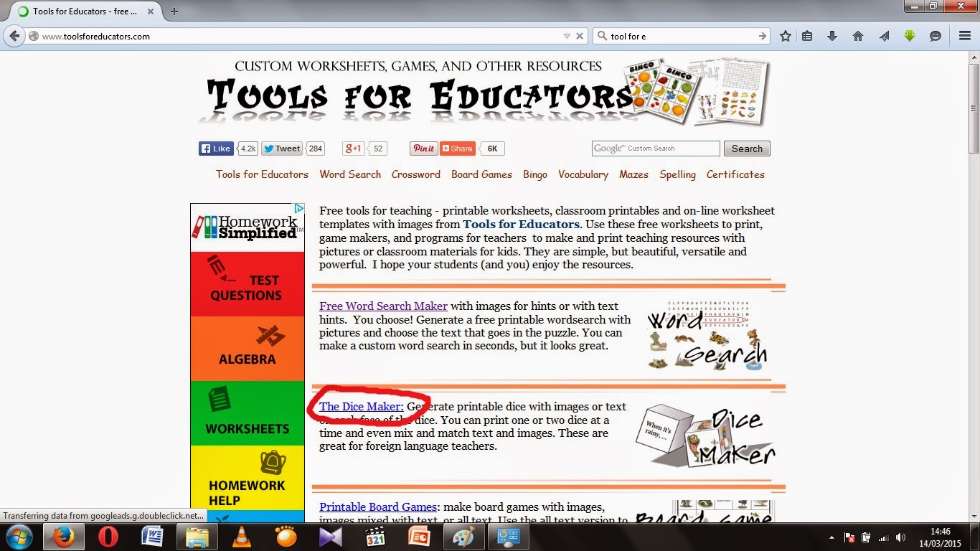
Task: Open the Windows Start menu
Action: click(19, 537)
